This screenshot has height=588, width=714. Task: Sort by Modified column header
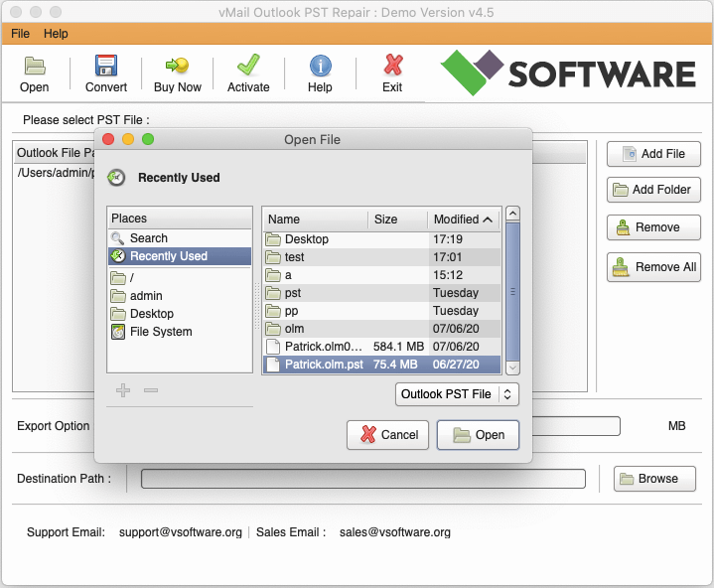(464, 220)
